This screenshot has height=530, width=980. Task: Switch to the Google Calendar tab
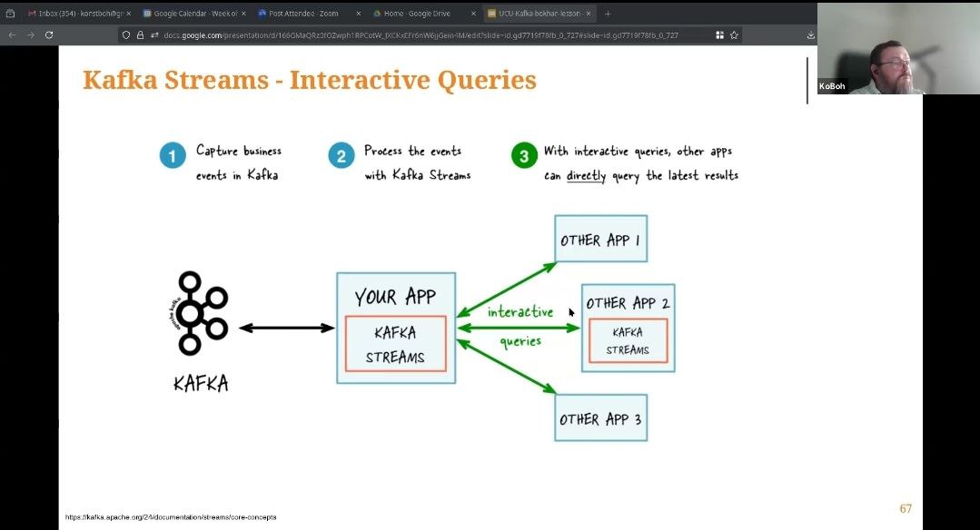tap(194, 13)
